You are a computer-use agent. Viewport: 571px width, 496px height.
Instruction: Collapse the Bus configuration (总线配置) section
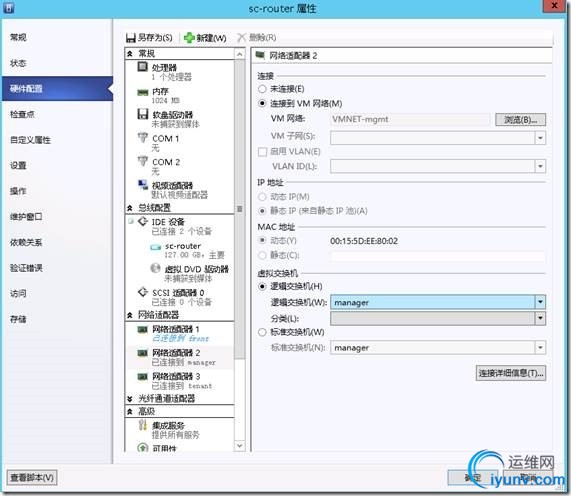click(130, 208)
